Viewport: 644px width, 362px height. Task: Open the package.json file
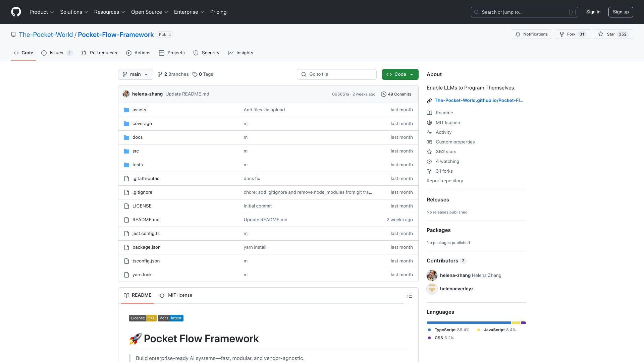click(x=147, y=247)
